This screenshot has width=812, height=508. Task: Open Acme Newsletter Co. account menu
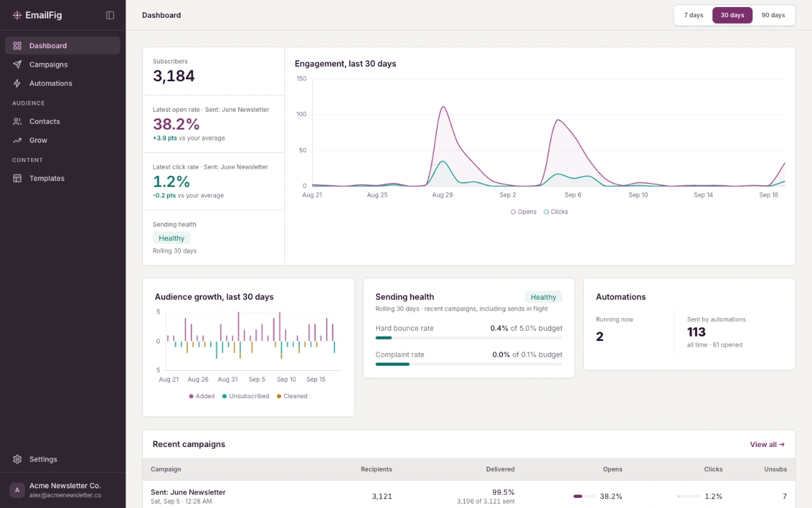pos(63,490)
